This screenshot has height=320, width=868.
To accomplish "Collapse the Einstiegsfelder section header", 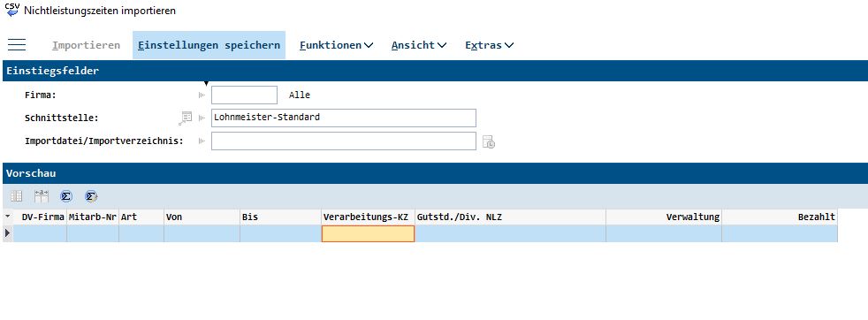I will click(x=434, y=71).
